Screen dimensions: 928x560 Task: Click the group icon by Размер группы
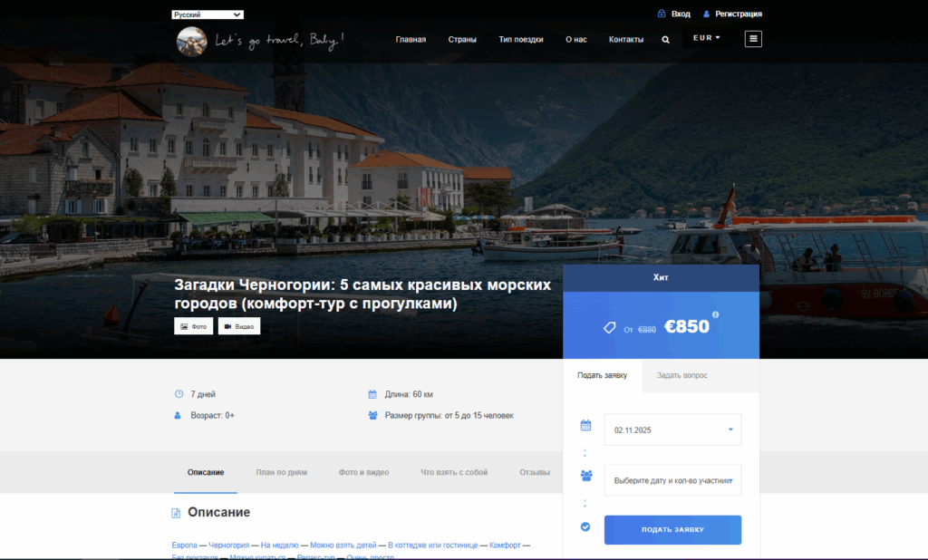372,415
